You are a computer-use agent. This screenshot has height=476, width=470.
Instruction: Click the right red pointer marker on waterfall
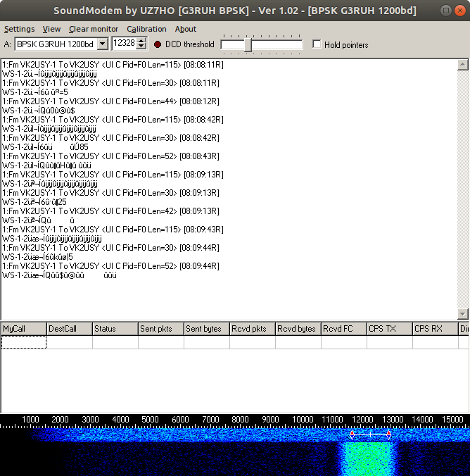pos(389,434)
